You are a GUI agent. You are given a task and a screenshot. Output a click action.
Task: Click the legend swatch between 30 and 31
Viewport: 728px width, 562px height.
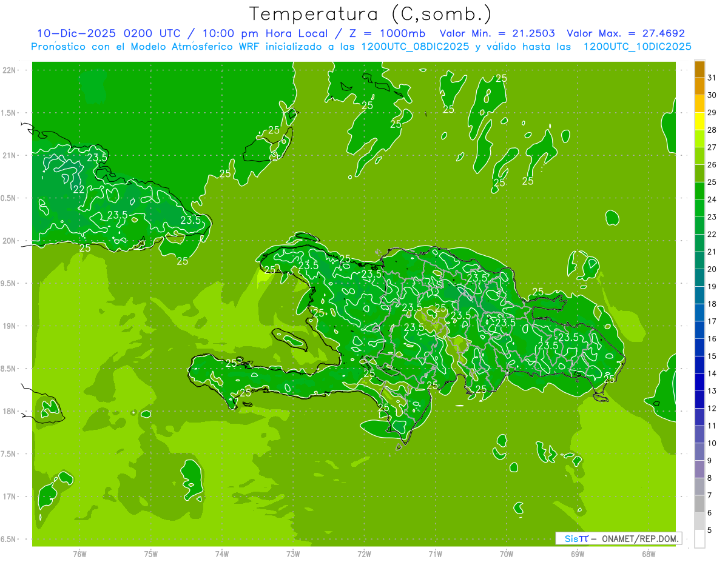point(699,86)
